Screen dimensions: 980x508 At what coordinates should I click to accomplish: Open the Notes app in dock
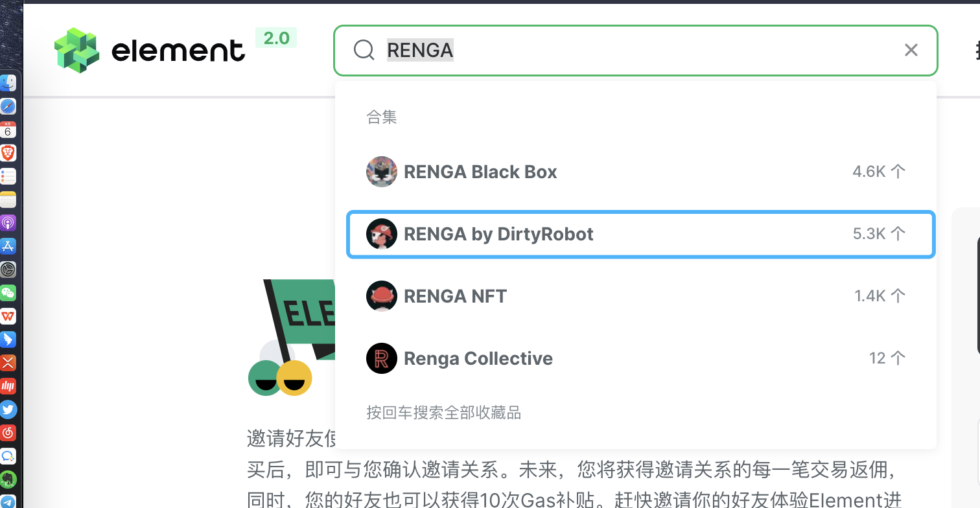[8, 200]
